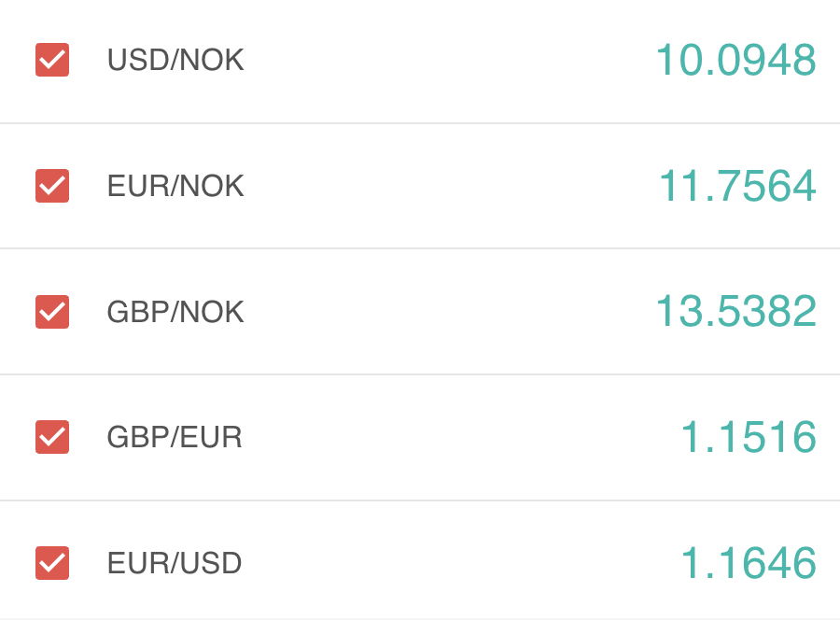840x620 pixels.
Task: Click the 10.0948 exchange rate value
Action: (735, 60)
